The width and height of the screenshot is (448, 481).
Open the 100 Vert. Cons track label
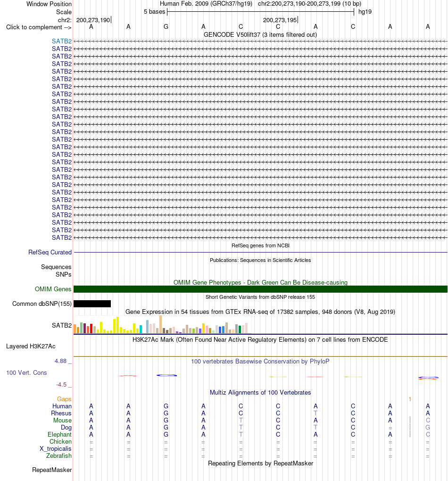[x=27, y=373]
